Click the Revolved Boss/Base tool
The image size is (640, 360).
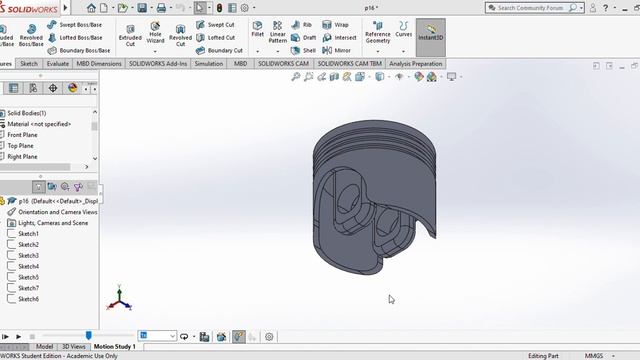31,35
